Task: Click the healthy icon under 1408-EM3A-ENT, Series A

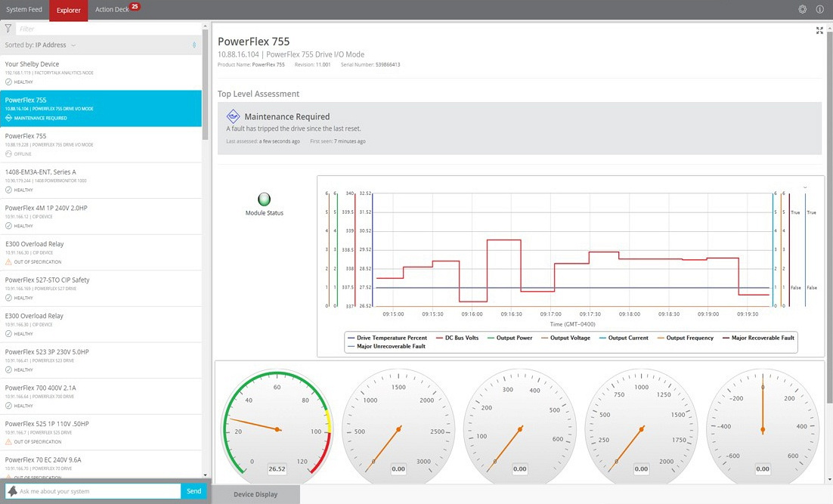Action: click(x=8, y=190)
